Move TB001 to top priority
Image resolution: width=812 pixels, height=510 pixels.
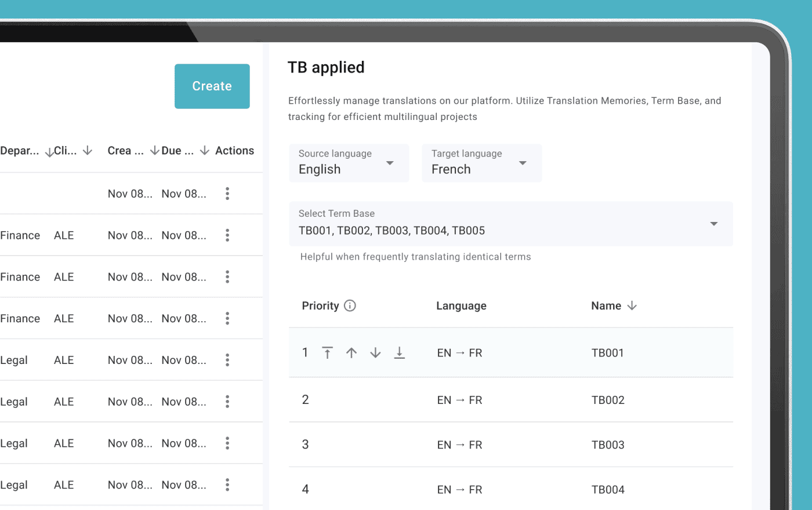[327, 353]
